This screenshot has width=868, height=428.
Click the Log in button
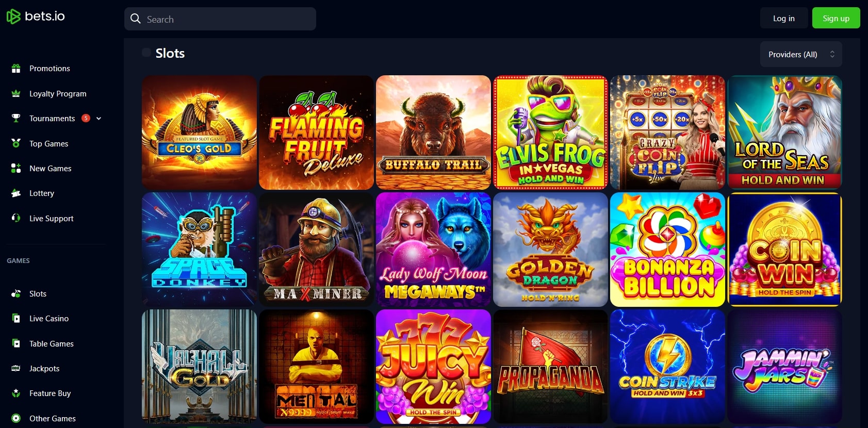(x=784, y=18)
